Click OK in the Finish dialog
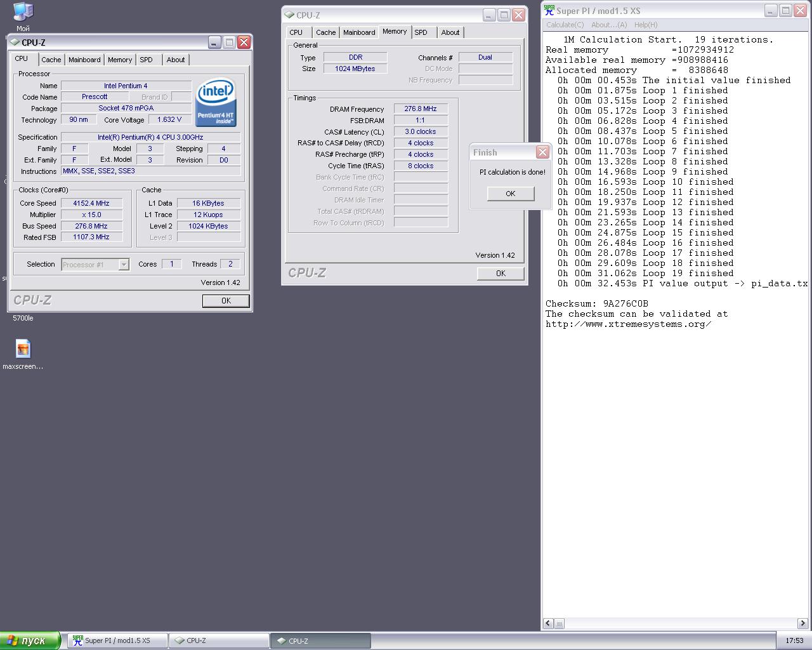Image resolution: width=812 pixels, height=650 pixels. (x=511, y=194)
